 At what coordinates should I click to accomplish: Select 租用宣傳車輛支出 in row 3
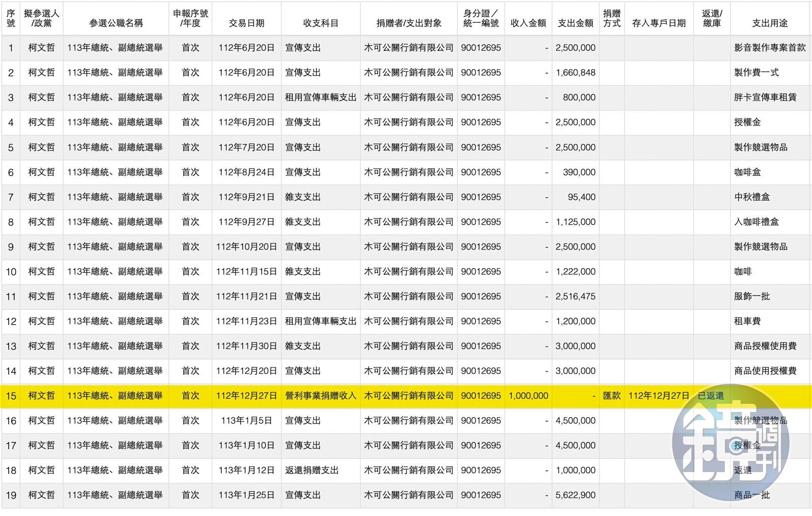coord(321,97)
